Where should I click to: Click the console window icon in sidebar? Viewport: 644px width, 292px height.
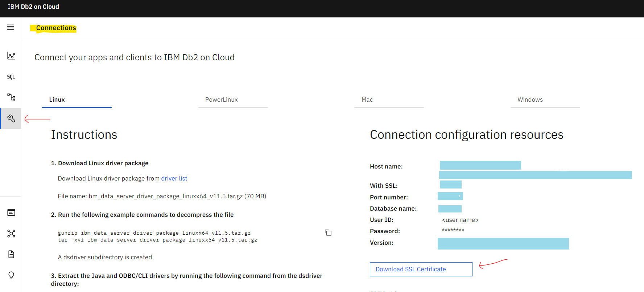pos(11,212)
